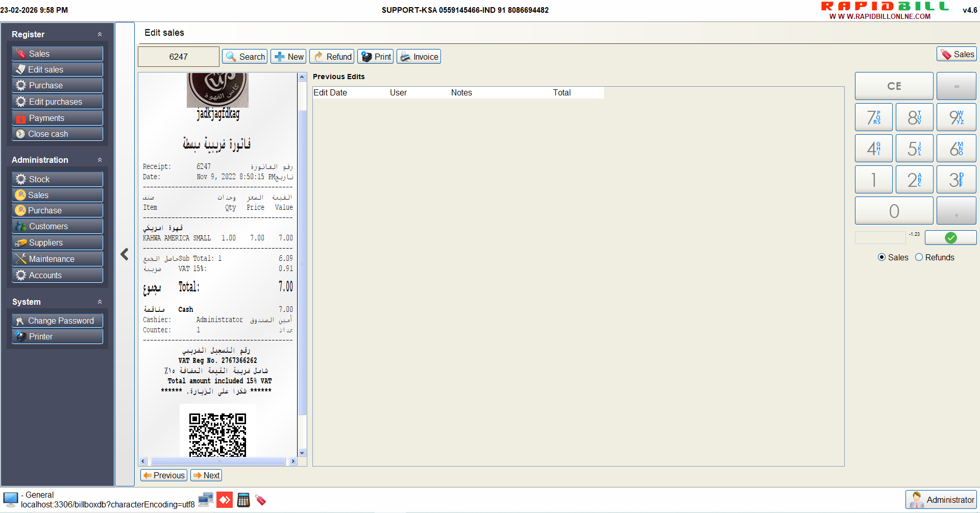Collapse the Administration section
Screen dimensions: 980x513
100,160
